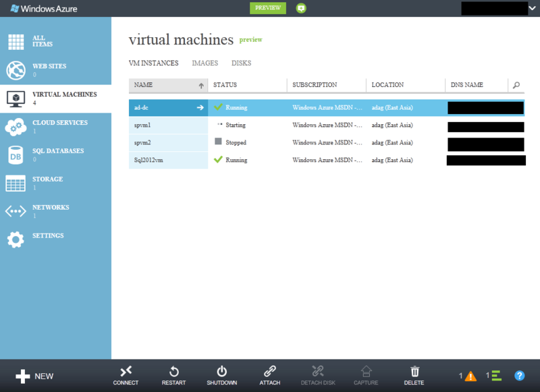The image size is (540, 392).
Task: Connect to the selected VM
Action: (x=126, y=376)
